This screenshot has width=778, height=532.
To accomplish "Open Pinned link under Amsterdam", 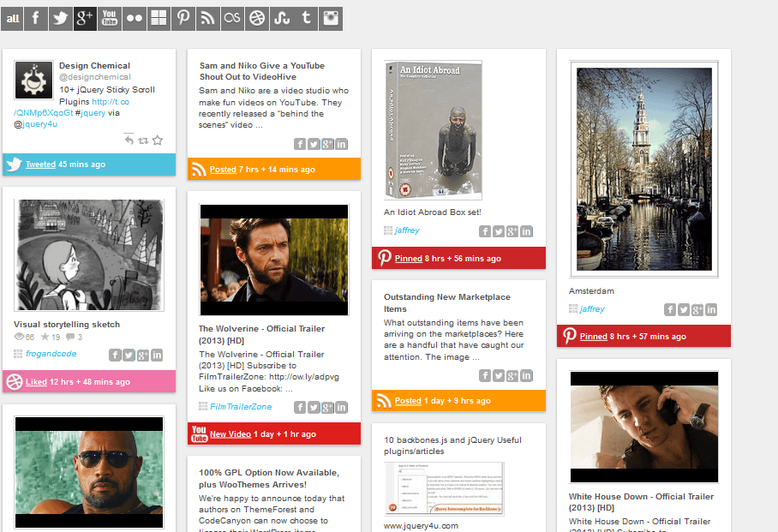I will pos(594,337).
